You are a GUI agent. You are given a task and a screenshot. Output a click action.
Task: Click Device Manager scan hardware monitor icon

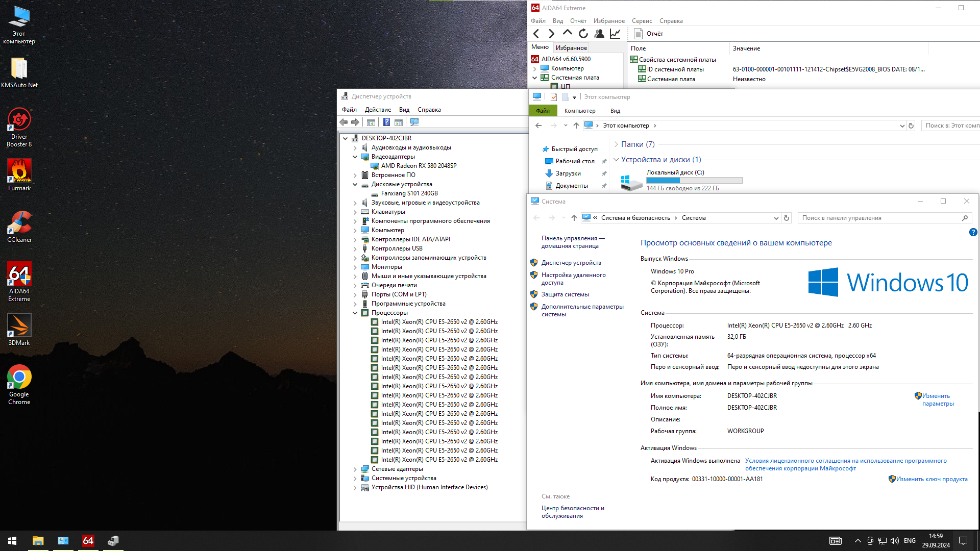point(414,122)
